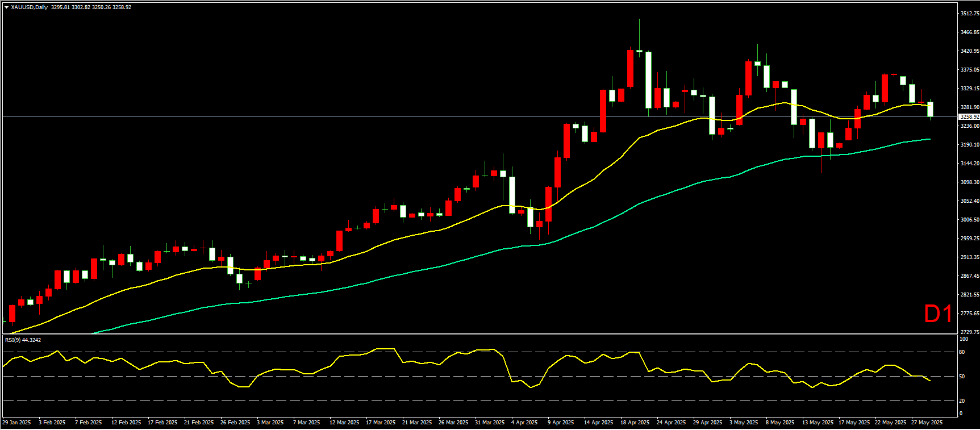Click the 3329.15 price axis label
Screen dimensions: 980x430
pos(969,89)
